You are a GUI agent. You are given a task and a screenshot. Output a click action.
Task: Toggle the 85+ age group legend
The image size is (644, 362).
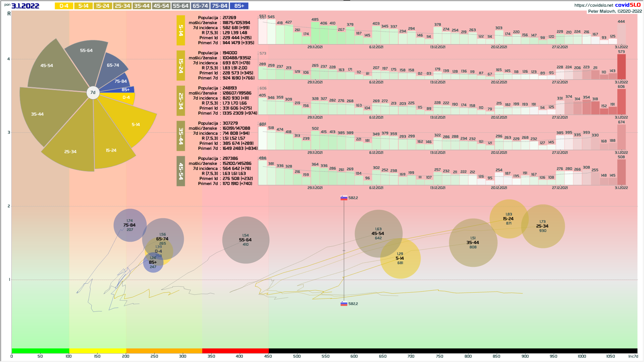click(x=239, y=6)
